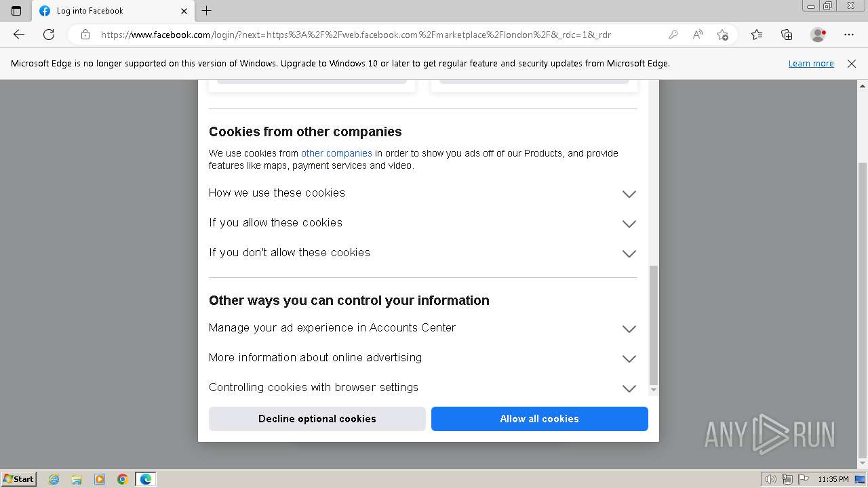868x488 pixels.
Task: Click the Read aloud icon
Action: click(x=698, y=35)
